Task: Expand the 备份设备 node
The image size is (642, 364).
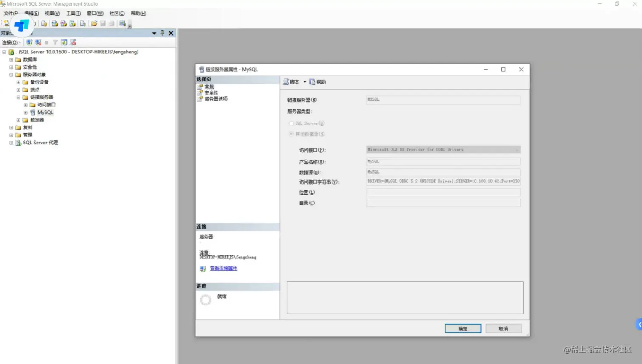Action: pos(18,82)
